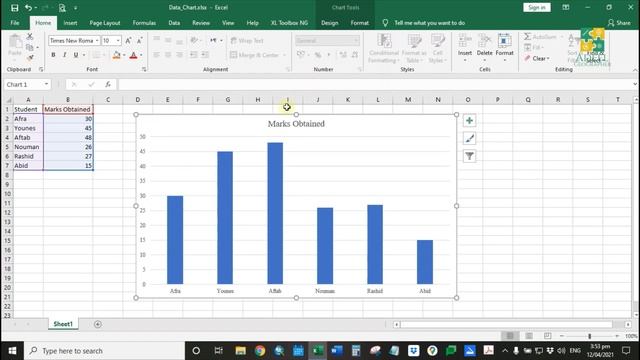The width and height of the screenshot is (640, 360).
Task: Open the File tab
Action: point(15,23)
